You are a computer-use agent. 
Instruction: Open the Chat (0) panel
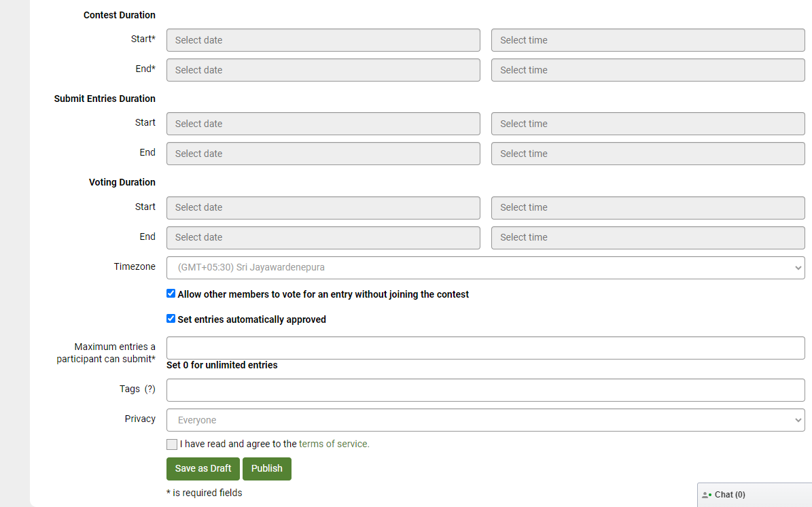(729, 495)
